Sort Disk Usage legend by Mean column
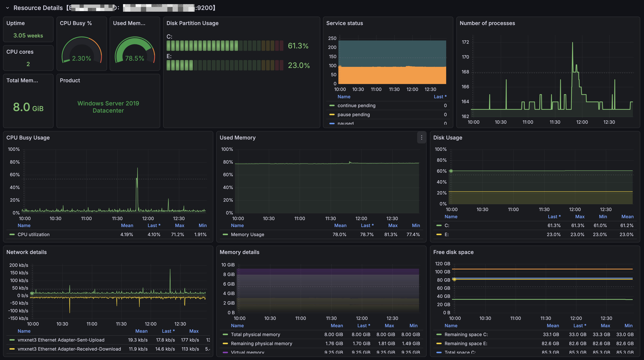644x360 pixels. coord(628,217)
